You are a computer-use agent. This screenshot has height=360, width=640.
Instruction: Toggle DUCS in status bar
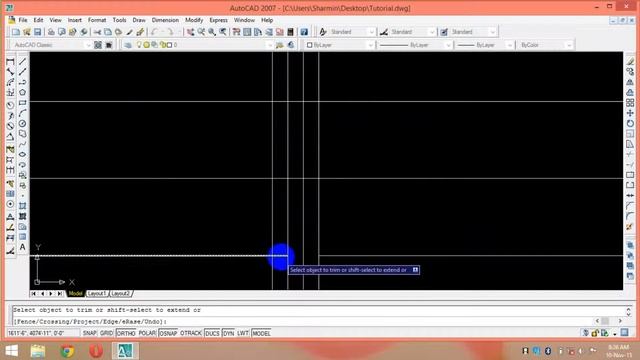212,333
